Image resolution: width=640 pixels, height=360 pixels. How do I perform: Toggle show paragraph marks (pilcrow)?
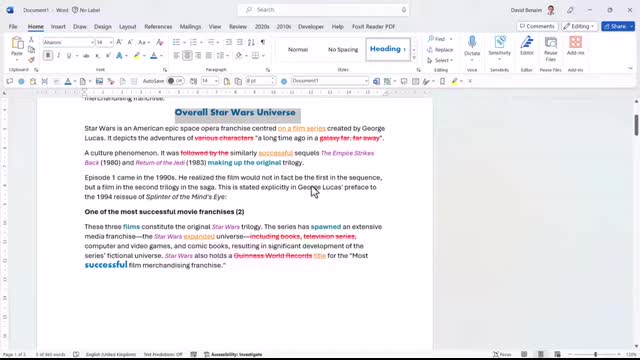coord(263,42)
